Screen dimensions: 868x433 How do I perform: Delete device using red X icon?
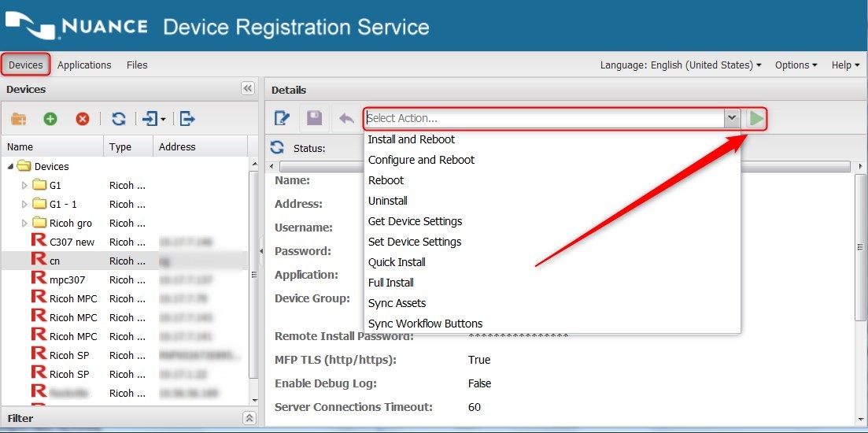pyautogui.click(x=83, y=119)
